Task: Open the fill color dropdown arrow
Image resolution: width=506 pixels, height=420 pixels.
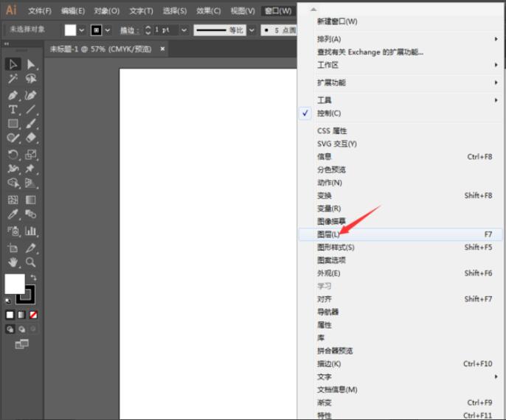Action: [82, 30]
